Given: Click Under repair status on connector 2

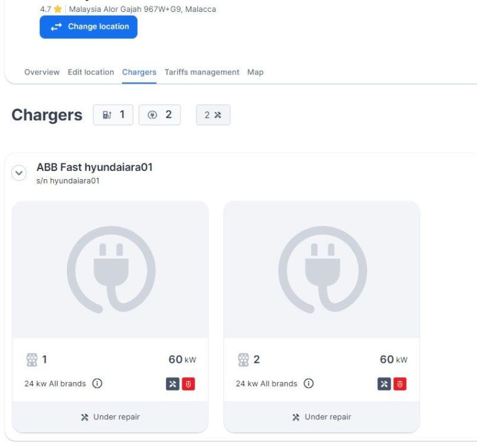Looking at the screenshot, I should tap(322, 417).
